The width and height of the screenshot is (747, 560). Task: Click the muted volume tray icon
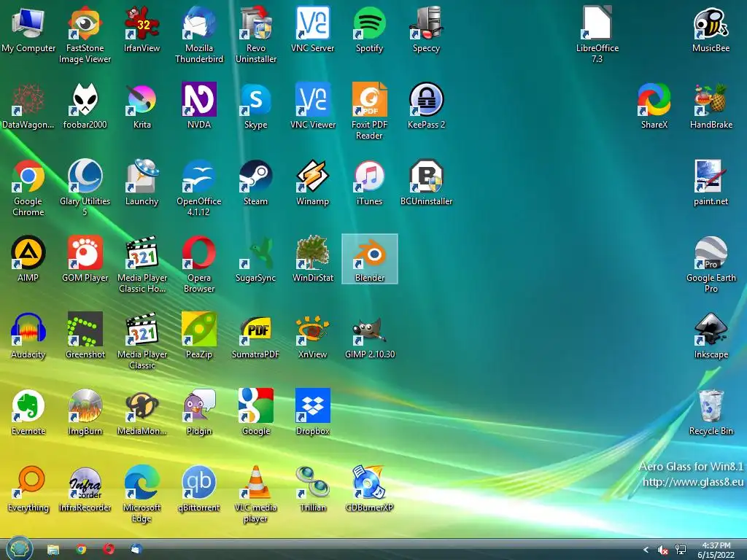coord(662,550)
